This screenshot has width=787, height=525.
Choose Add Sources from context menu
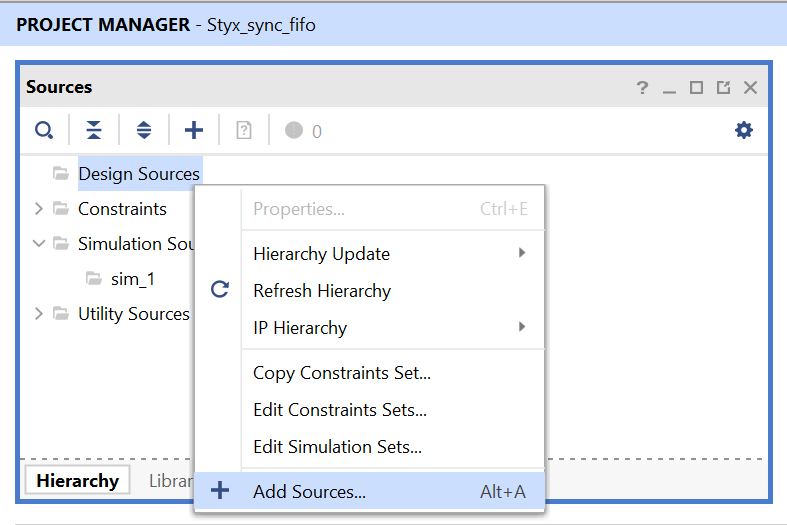[310, 491]
